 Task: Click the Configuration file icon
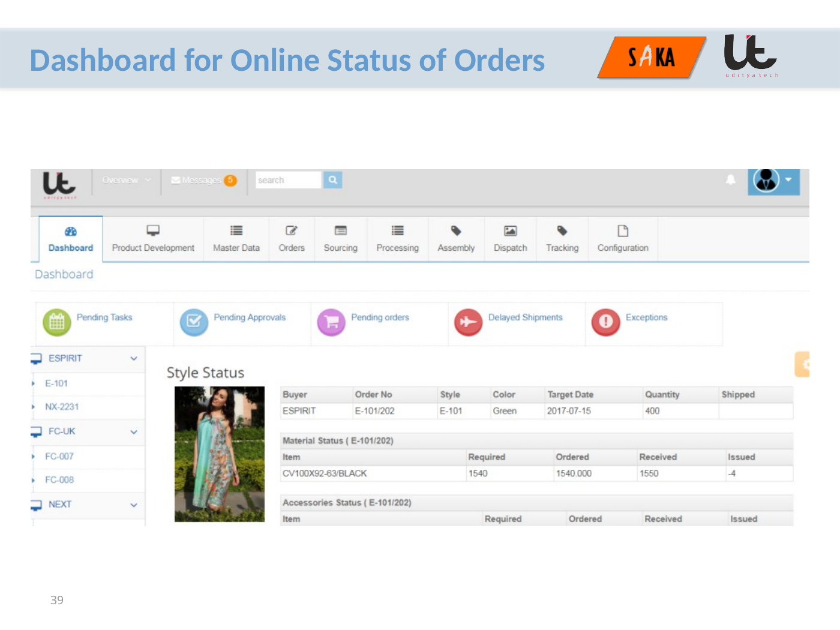click(623, 231)
